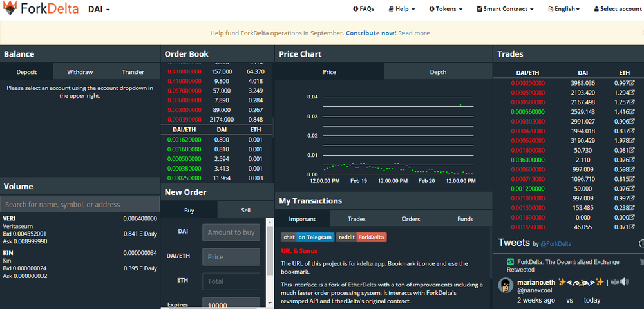Expand the Help menu
Image resolution: width=644 pixels, height=309 pixels.
tap(402, 9)
